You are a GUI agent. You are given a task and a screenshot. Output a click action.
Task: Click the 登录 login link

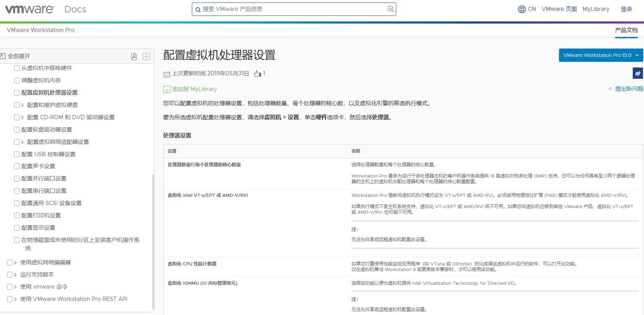pyautogui.click(x=626, y=9)
